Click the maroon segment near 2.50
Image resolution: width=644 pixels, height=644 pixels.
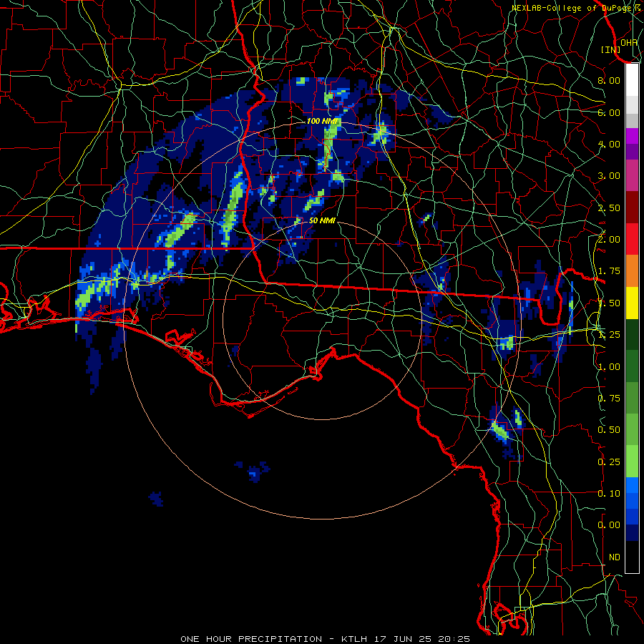[x=632, y=208]
